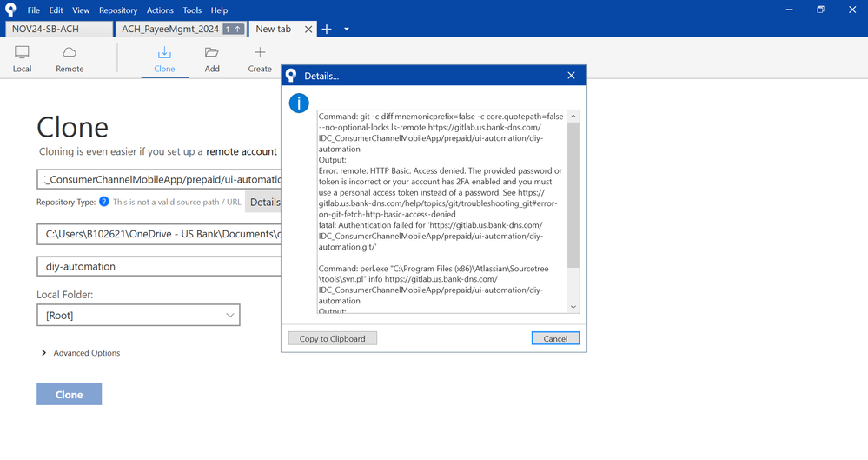The height and width of the screenshot is (460, 868).
Task: Click the Copy to Clipboard button
Action: [x=333, y=338]
